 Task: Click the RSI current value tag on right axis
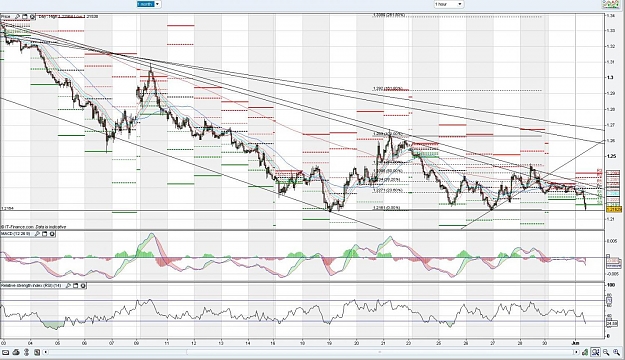point(612,324)
